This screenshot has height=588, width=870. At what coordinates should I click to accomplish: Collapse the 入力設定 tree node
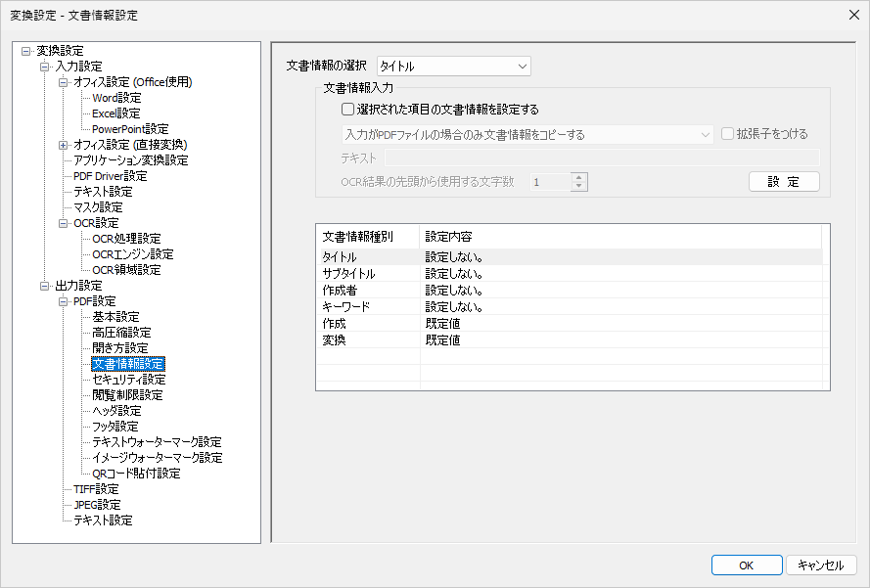click(x=44, y=67)
